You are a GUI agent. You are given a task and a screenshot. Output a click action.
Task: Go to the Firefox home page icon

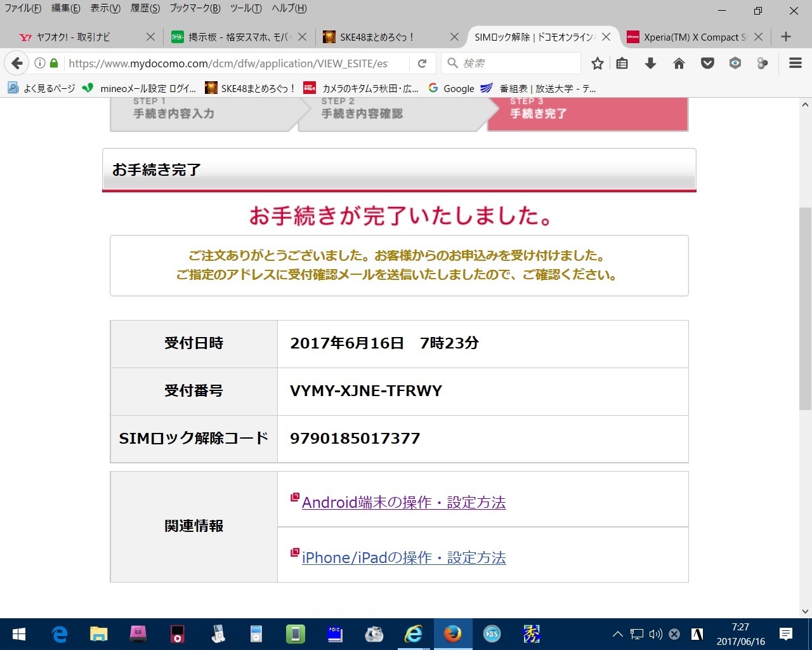click(679, 63)
